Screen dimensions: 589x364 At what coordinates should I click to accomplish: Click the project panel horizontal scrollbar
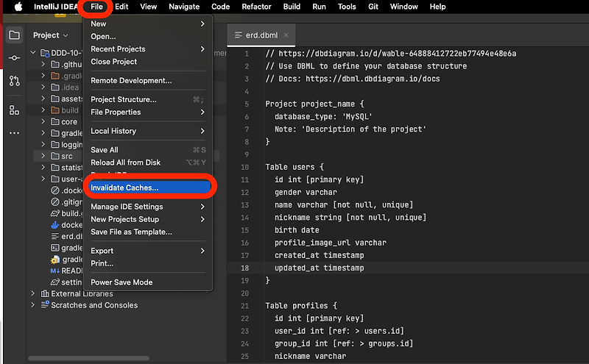[88, 358]
